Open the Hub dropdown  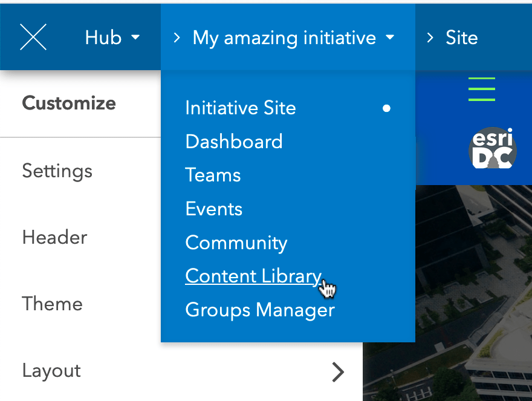point(112,37)
